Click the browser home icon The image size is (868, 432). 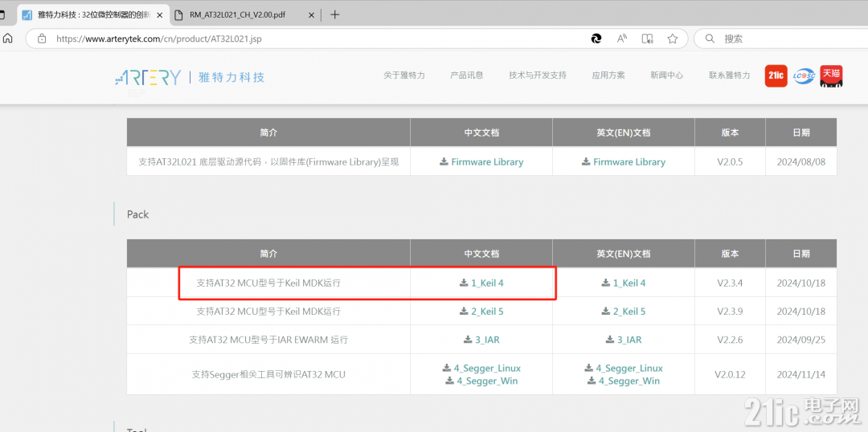click(x=8, y=39)
